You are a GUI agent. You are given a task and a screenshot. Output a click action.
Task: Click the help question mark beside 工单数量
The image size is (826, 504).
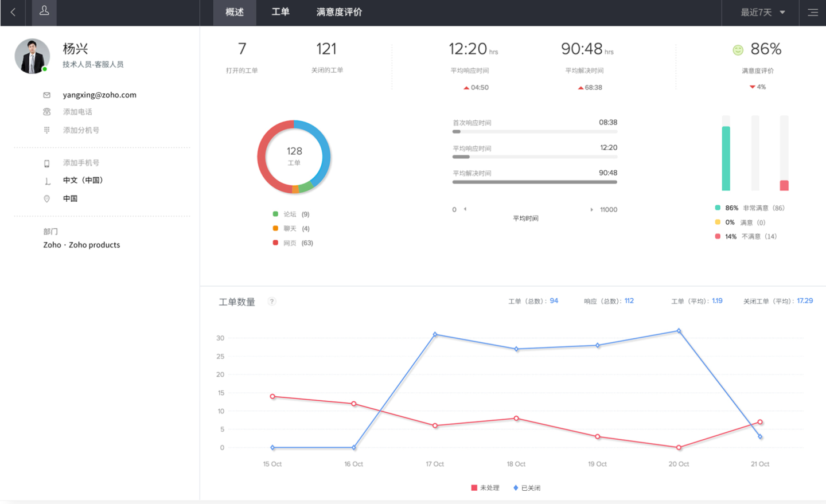pyautogui.click(x=272, y=302)
